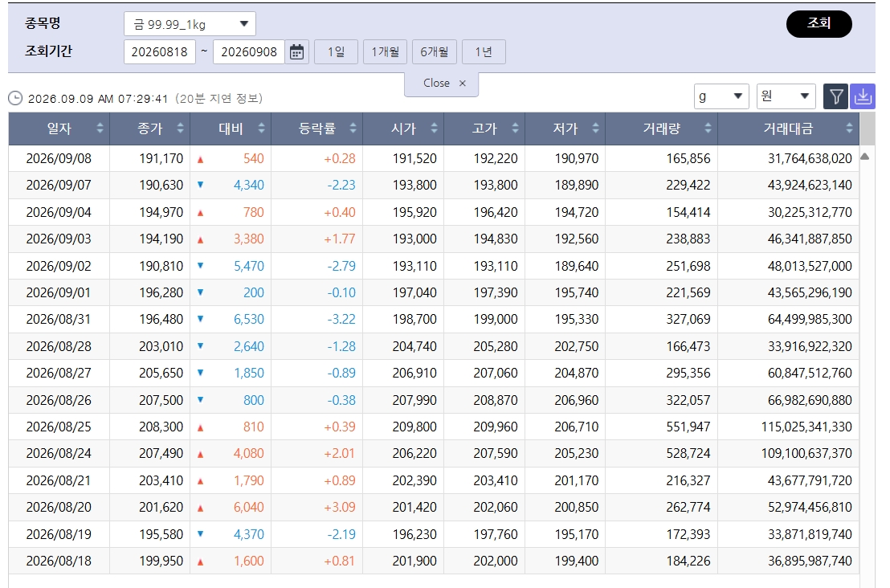Click low price 202,750
890x588 pixels.
tap(576, 346)
